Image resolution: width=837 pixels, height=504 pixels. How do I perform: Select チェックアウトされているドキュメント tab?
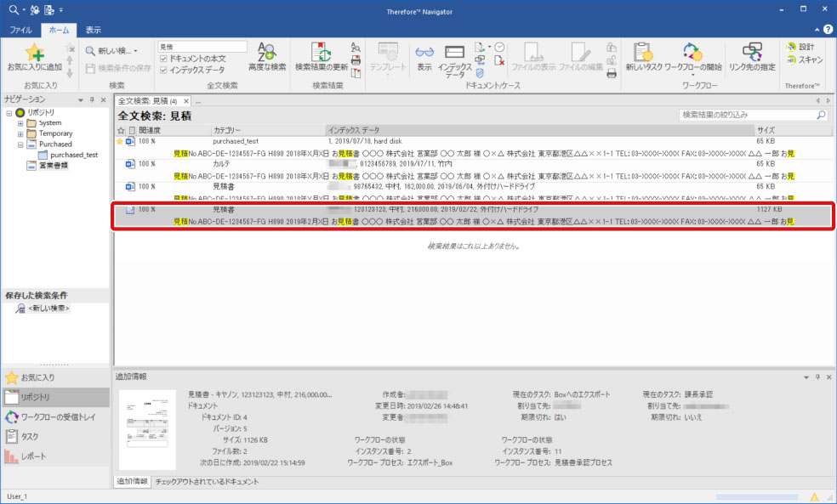(207, 482)
